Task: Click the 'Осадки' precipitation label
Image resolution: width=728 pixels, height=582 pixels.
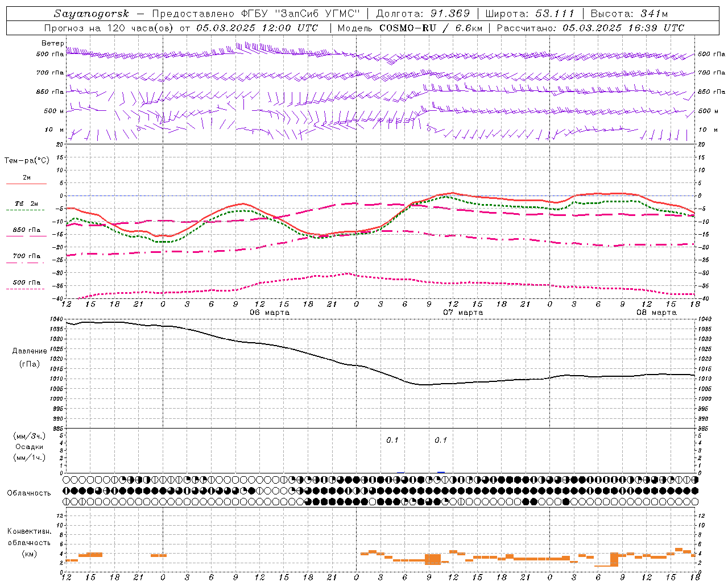Action: (x=30, y=447)
